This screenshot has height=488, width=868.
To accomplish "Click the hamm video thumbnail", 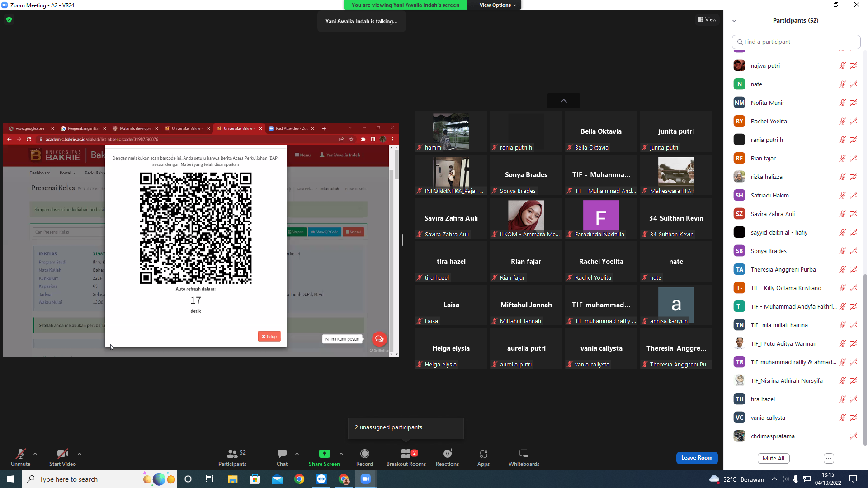I will point(451,131).
